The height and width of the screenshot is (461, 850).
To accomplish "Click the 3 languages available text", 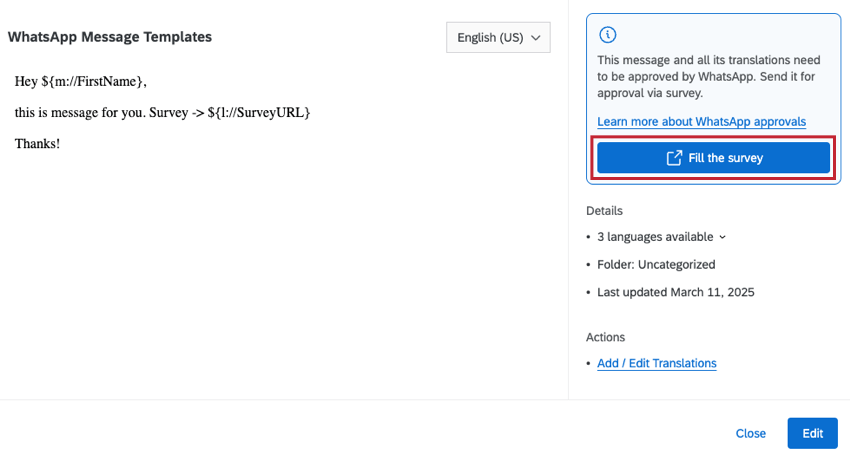I will coord(655,237).
